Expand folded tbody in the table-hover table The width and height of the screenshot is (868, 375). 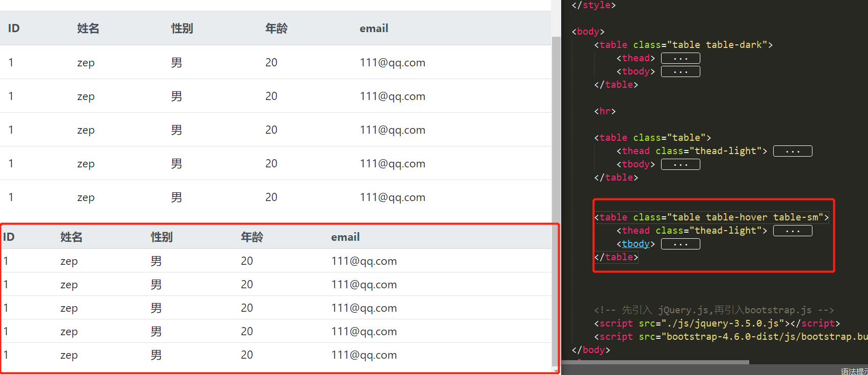click(x=680, y=244)
